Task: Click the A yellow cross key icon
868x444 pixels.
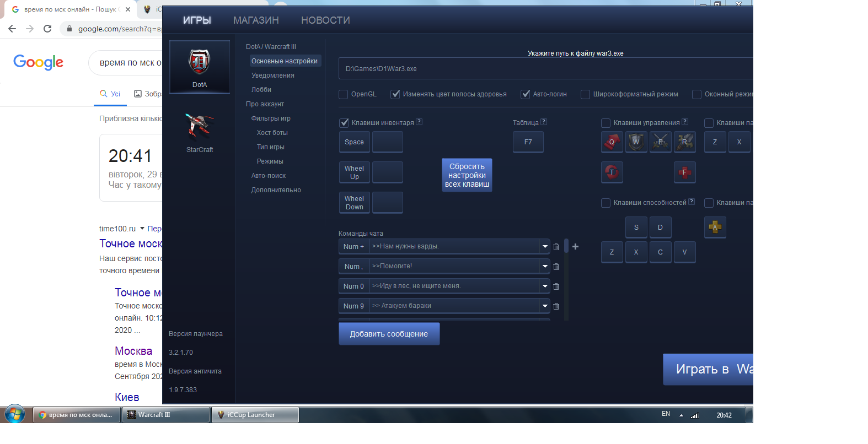Action: click(715, 227)
